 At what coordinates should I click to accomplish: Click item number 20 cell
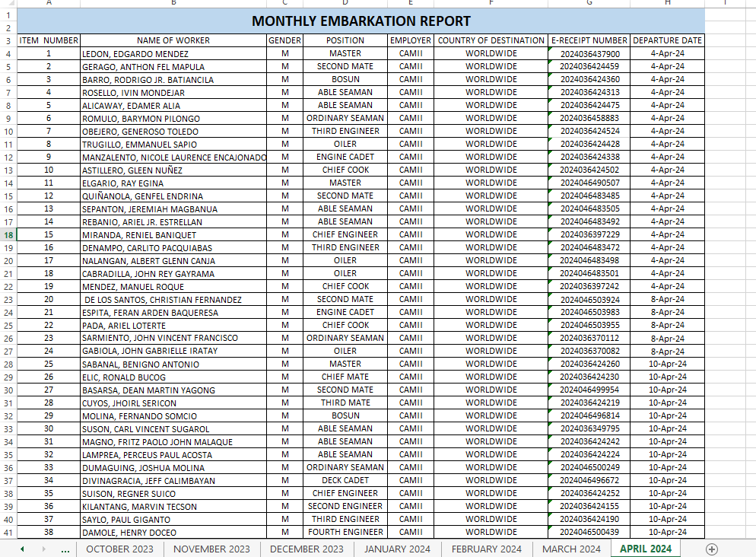click(x=49, y=300)
